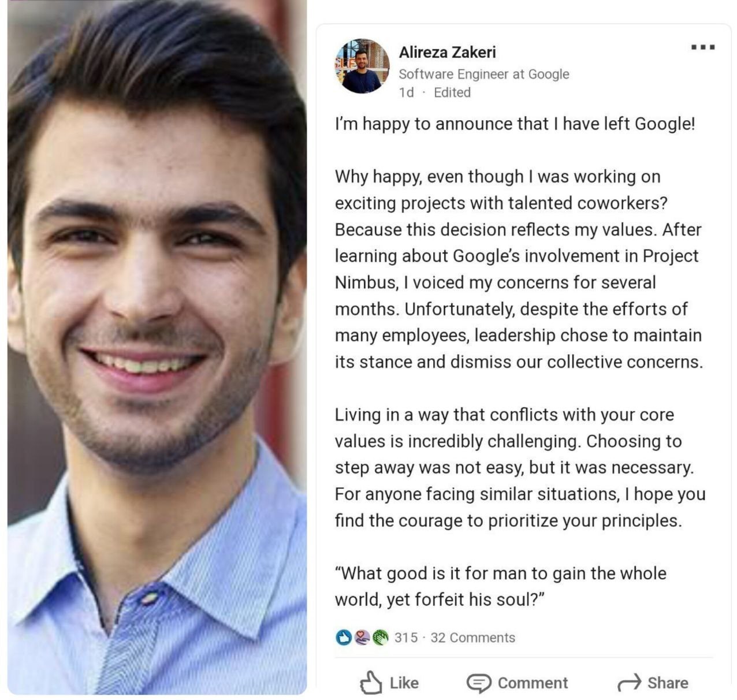Click the post's opening line about leaving Google
This screenshot has width=737, height=700.
(515, 124)
